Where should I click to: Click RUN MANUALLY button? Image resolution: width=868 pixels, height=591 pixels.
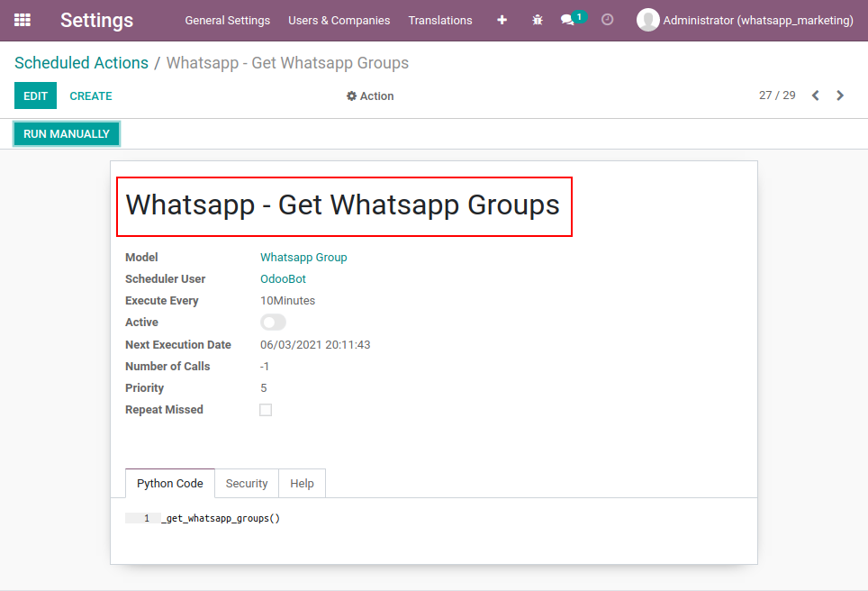point(67,133)
